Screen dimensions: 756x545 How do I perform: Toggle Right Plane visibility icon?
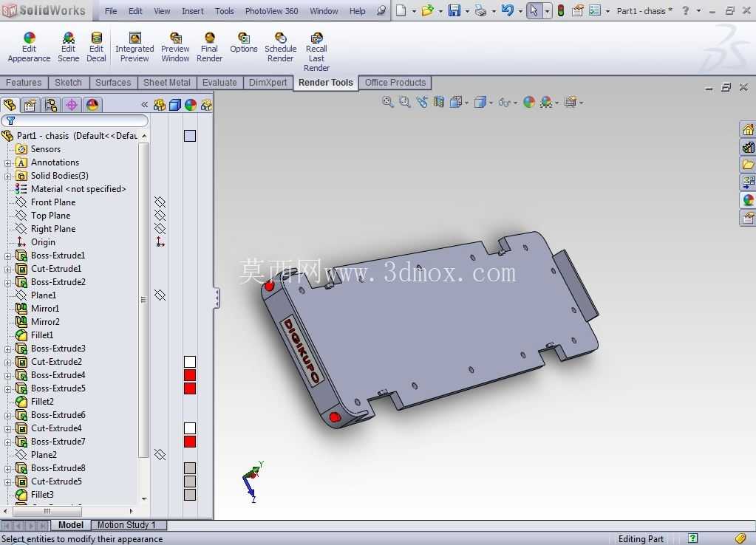point(160,228)
